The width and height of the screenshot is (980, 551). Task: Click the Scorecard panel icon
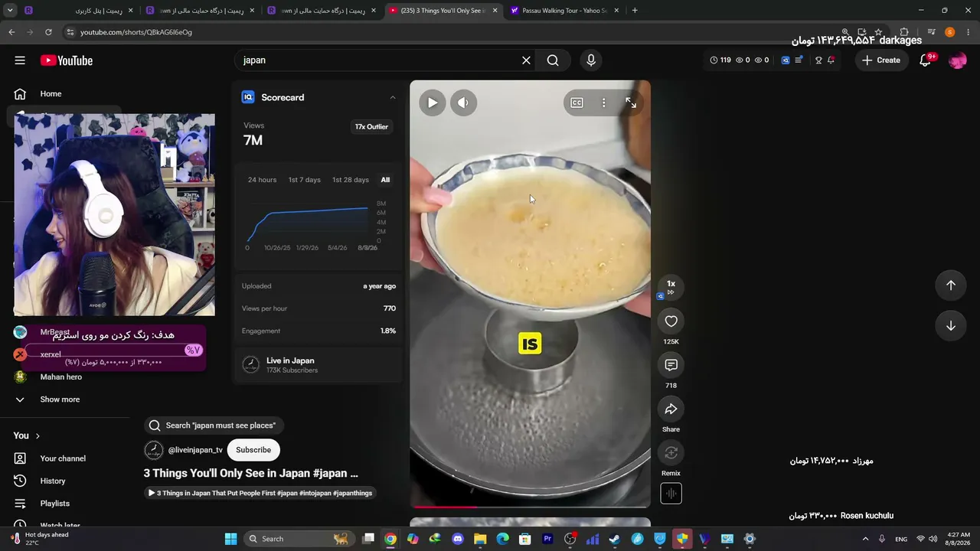point(248,97)
